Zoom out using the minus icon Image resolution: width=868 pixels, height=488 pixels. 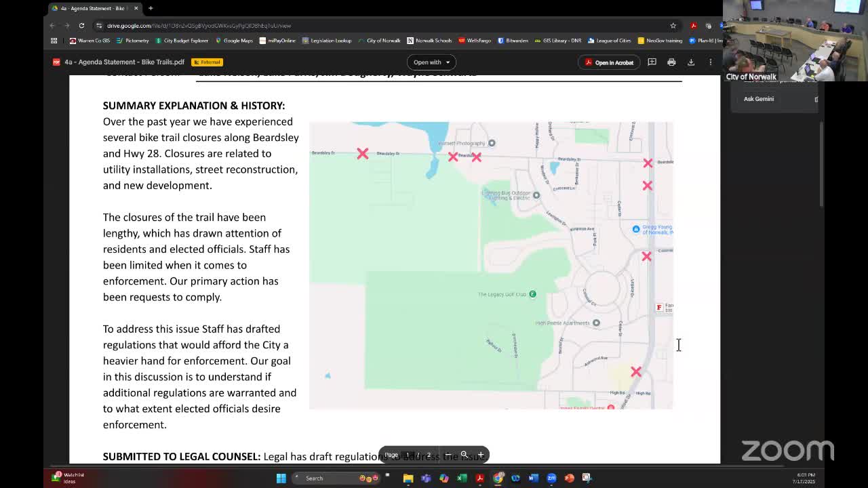448,455
